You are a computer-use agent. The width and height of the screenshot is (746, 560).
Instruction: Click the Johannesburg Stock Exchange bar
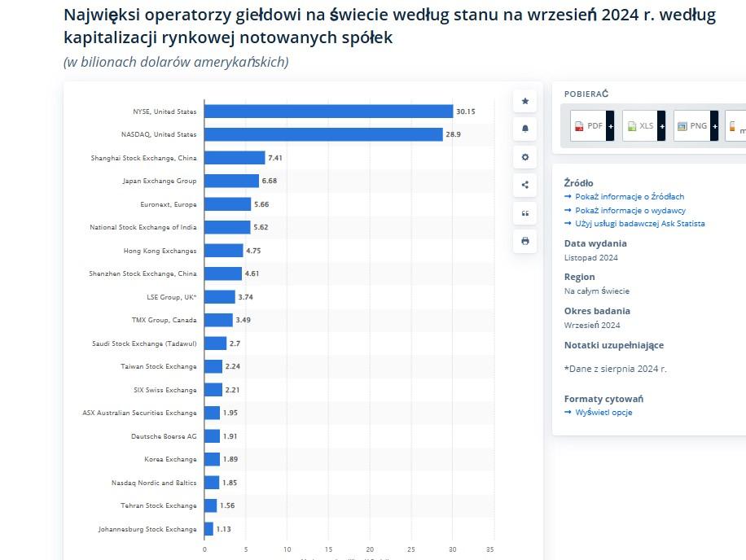click(x=208, y=528)
